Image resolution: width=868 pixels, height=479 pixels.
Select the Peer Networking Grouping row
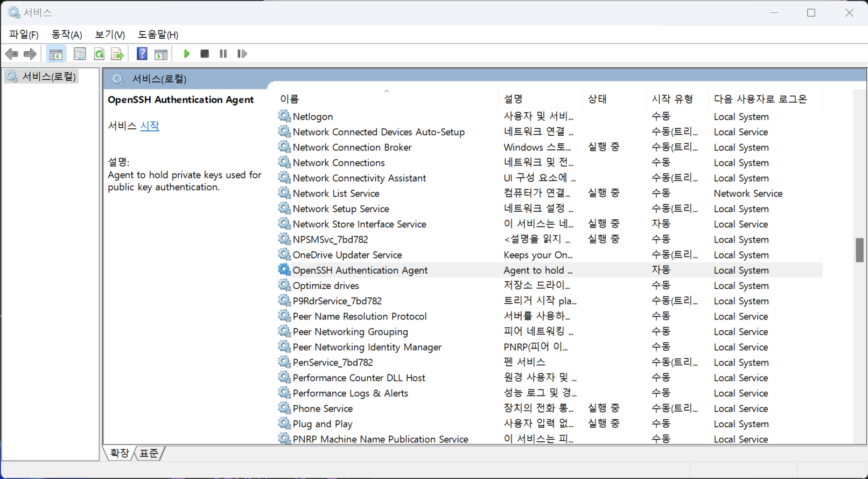[x=550, y=331]
